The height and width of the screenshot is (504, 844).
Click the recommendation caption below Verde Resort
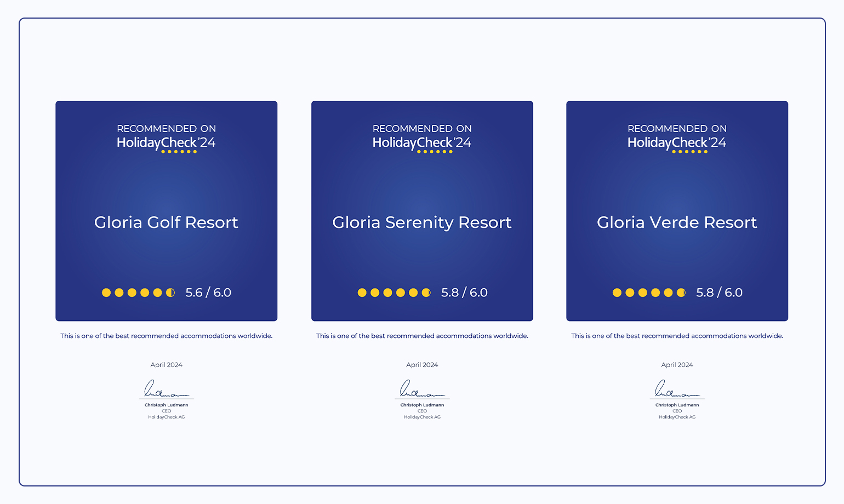tap(677, 336)
